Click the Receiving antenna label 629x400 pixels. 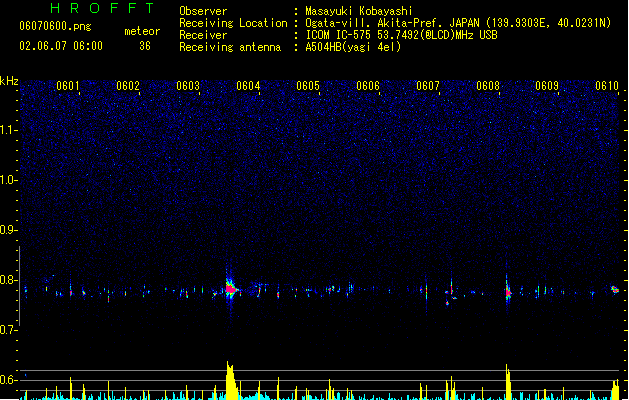tap(230, 47)
